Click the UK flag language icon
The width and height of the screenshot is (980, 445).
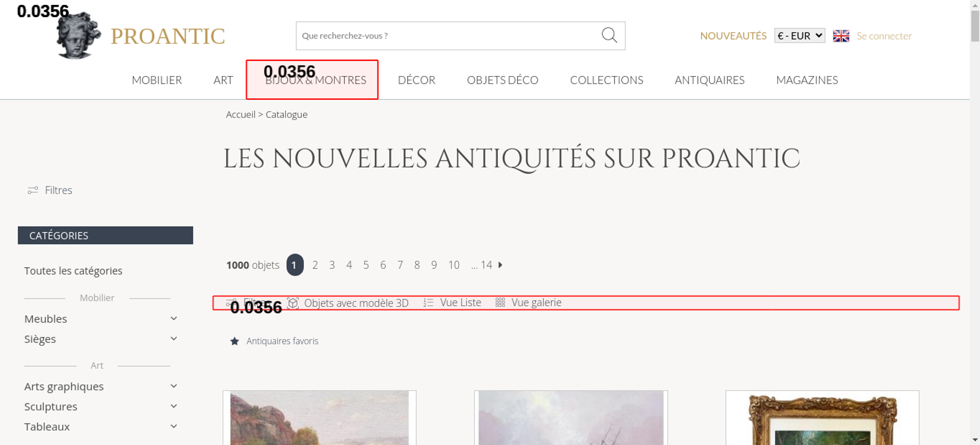pos(841,36)
